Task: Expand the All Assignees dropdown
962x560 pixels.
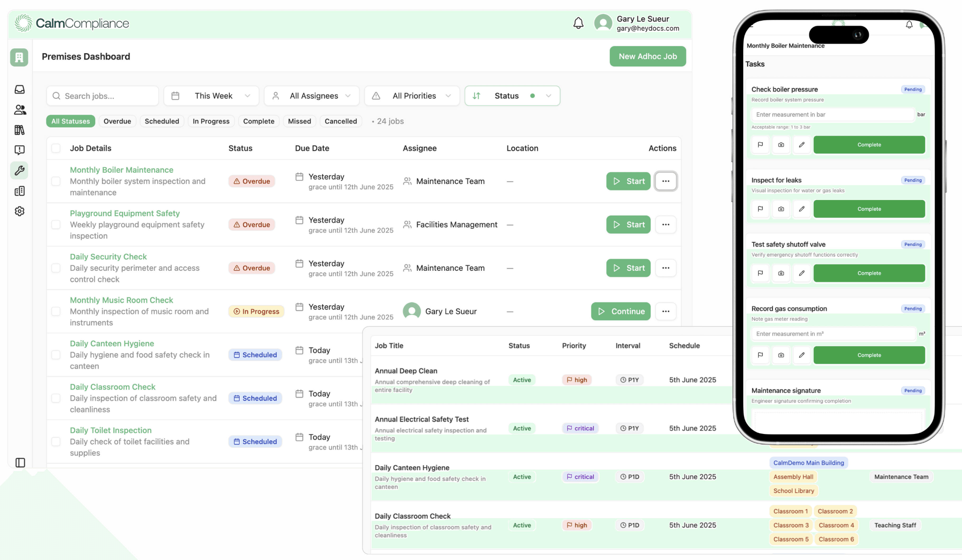Action: pos(312,96)
